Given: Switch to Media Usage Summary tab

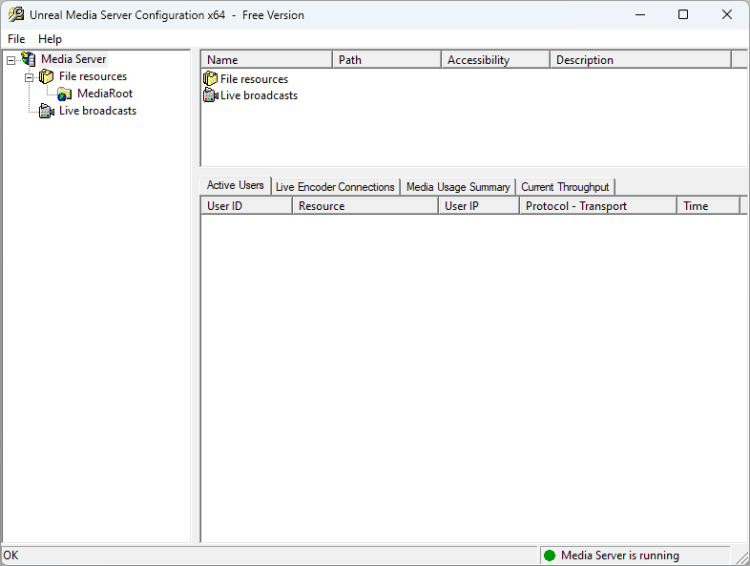Looking at the screenshot, I should coord(458,187).
